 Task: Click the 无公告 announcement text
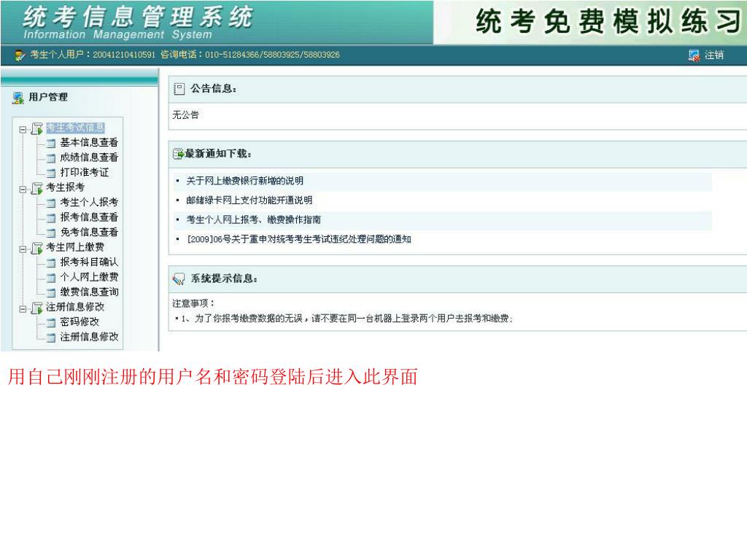coord(186,115)
